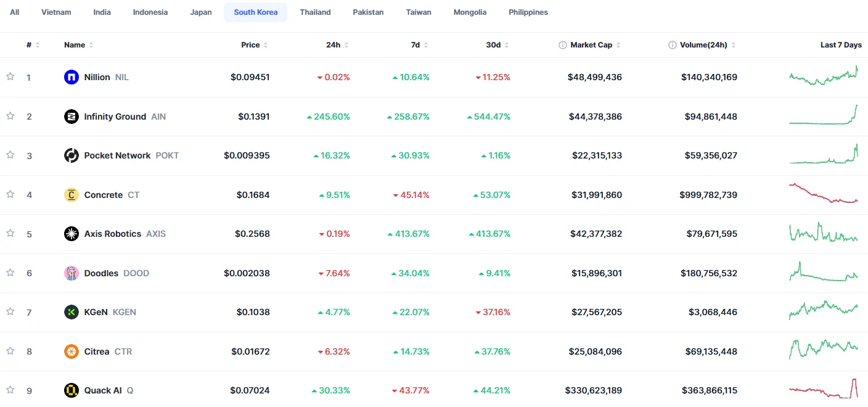This screenshot has width=868, height=407.
Task: Toggle the watchlist star for Concrete
Action: coord(10,194)
